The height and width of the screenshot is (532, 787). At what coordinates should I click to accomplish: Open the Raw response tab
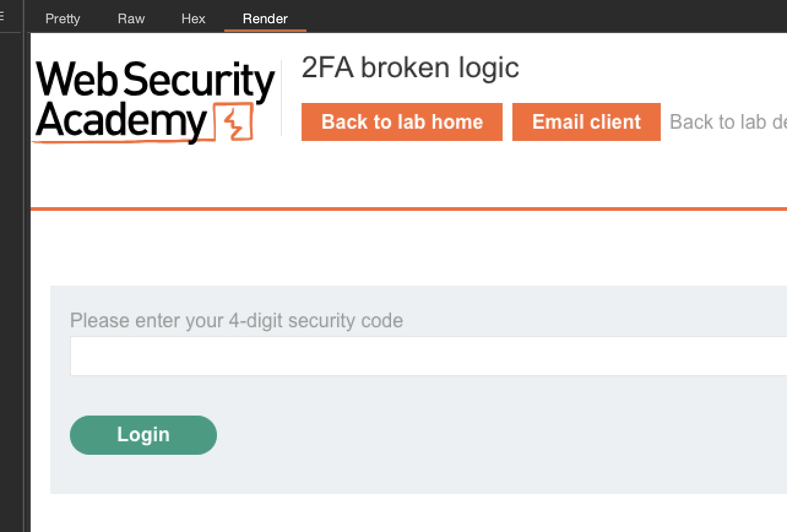pyautogui.click(x=131, y=18)
